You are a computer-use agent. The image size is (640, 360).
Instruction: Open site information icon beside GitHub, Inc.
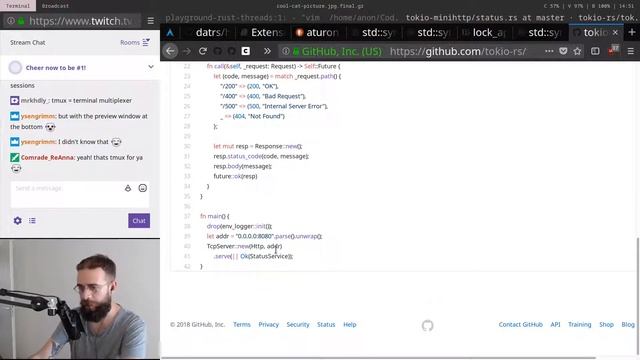coord(286,51)
